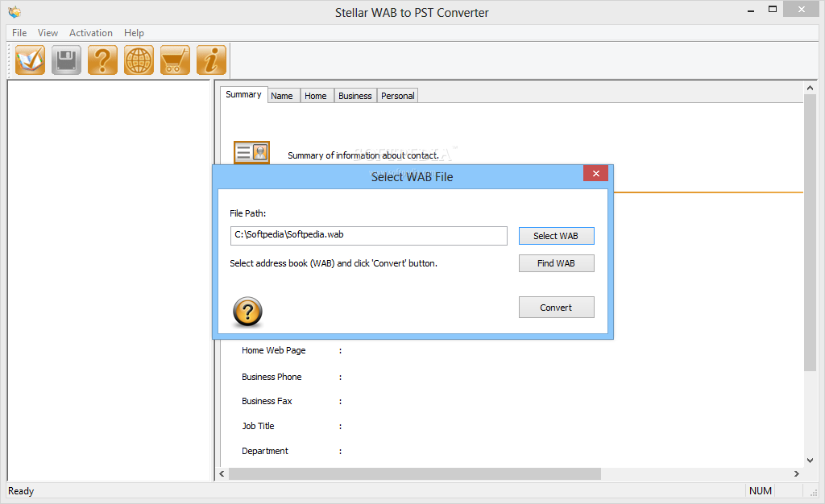Image resolution: width=825 pixels, height=504 pixels.
Task: Click the Convert button
Action: click(556, 308)
